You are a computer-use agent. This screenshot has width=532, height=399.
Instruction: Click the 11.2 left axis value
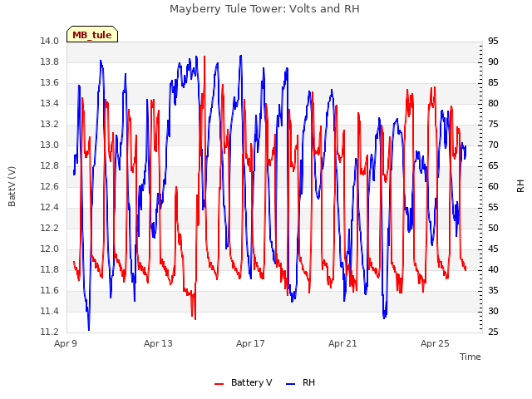(x=50, y=332)
